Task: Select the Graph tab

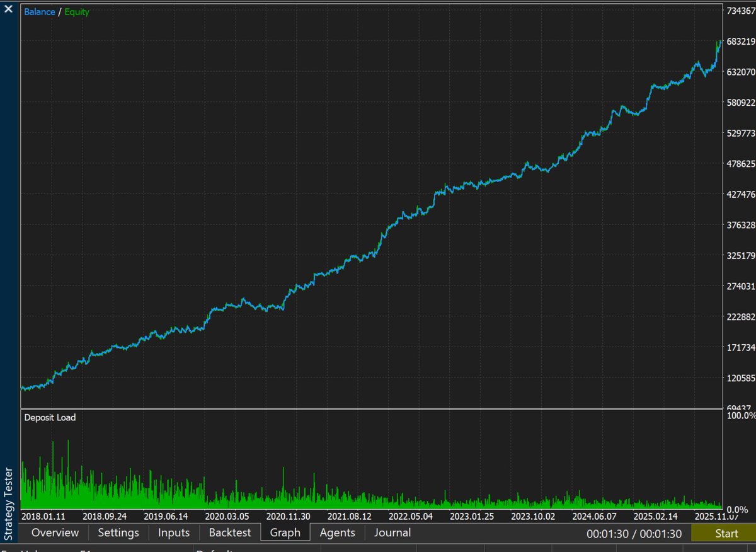Action: pos(285,532)
